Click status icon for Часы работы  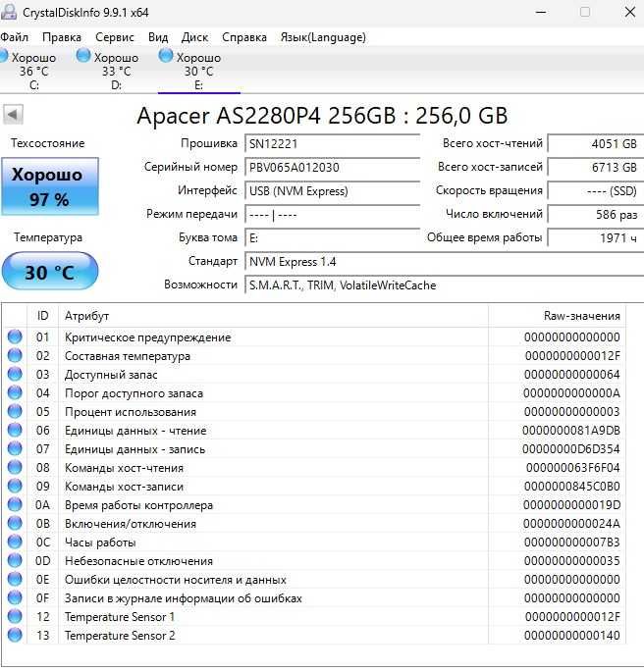15,542
